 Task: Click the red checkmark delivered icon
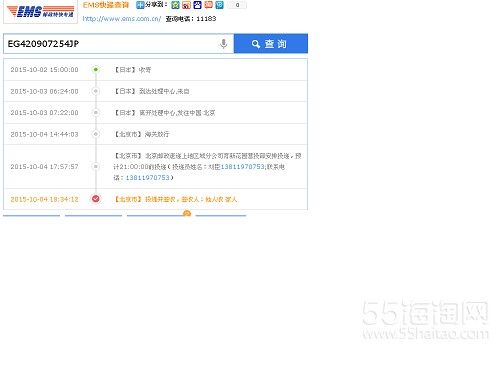click(96, 199)
